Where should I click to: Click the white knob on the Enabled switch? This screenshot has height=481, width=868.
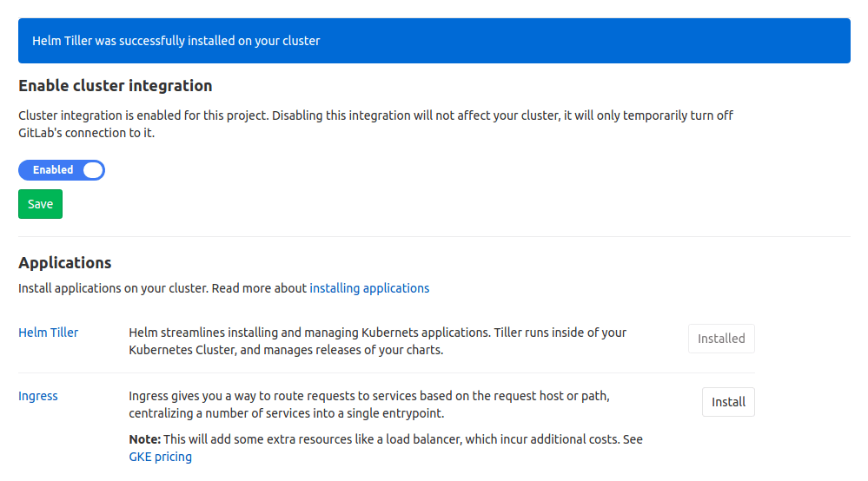pyautogui.click(x=93, y=170)
